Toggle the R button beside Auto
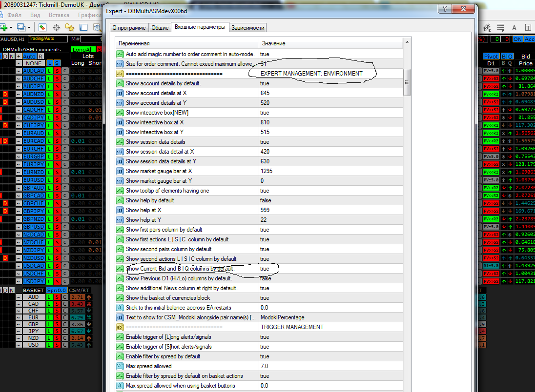 pos(41,57)
